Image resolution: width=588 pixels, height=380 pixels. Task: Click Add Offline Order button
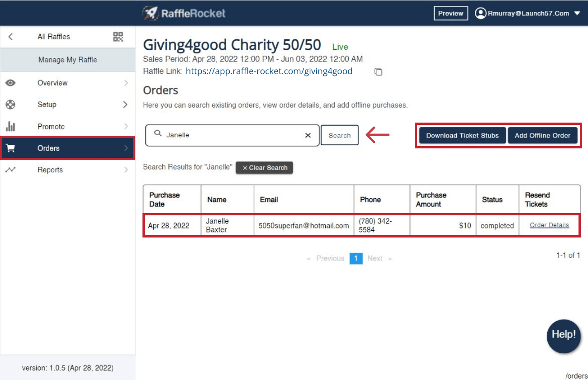click(543, 135)
